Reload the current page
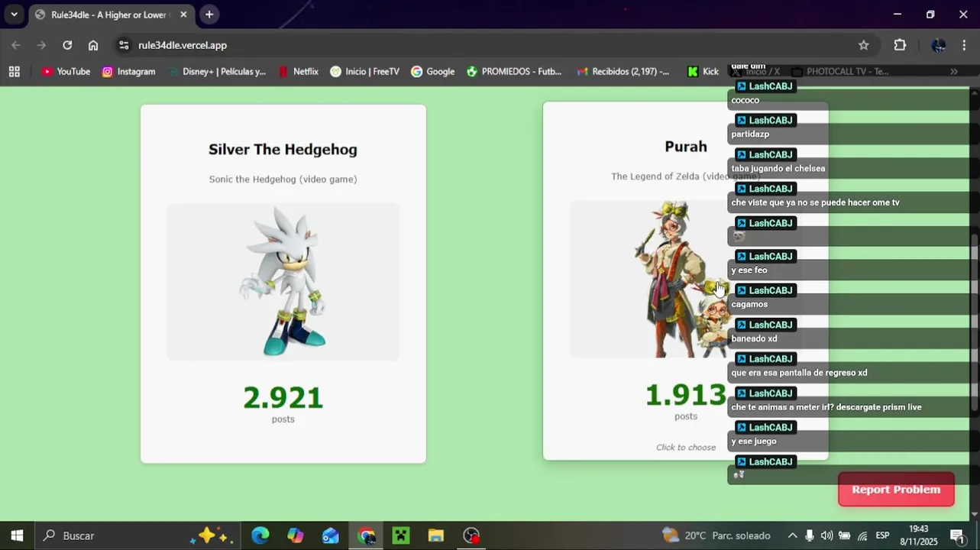980x550 pixels. click(x=67, y=45)
